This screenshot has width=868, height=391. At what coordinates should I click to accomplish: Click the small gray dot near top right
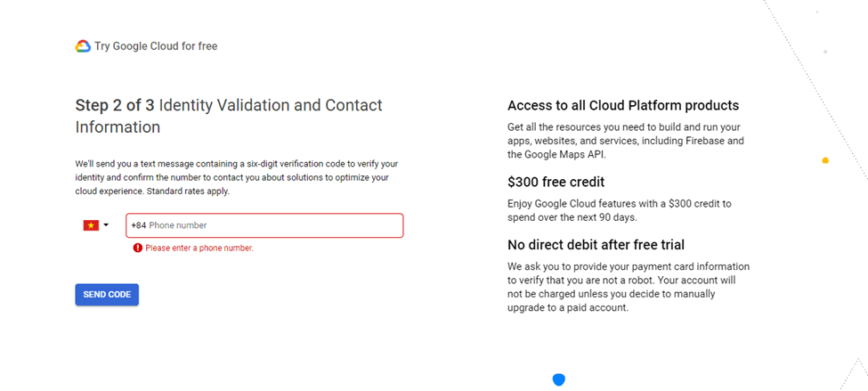825,52
